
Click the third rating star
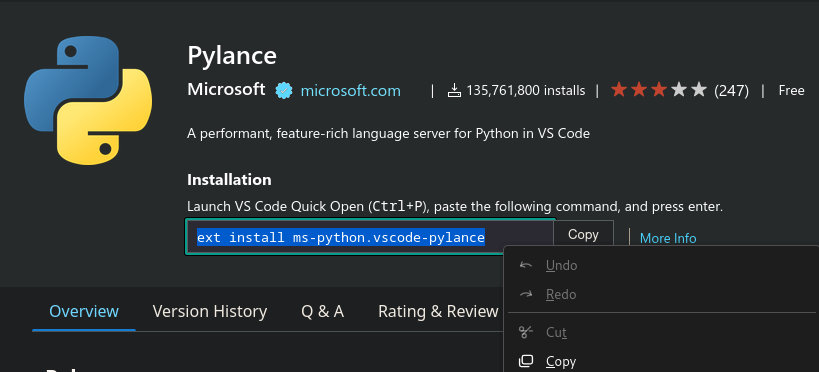[659, 90]
